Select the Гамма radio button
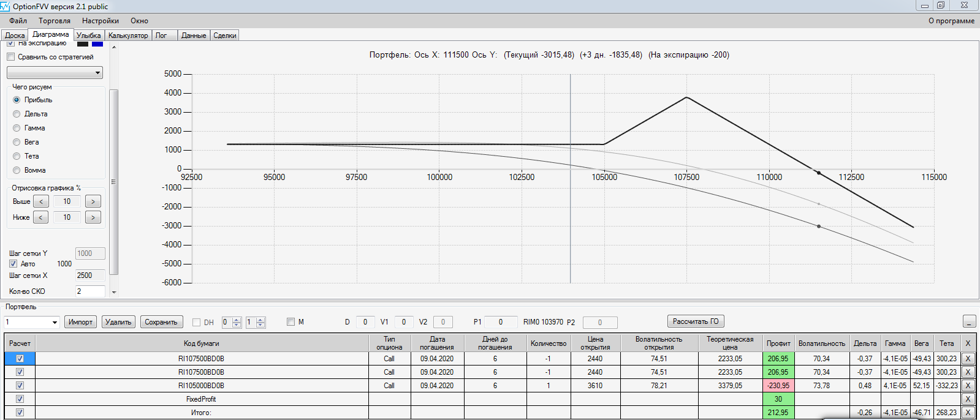The height and width of the screenshot is (420, 980). click(x=17, y=128)
